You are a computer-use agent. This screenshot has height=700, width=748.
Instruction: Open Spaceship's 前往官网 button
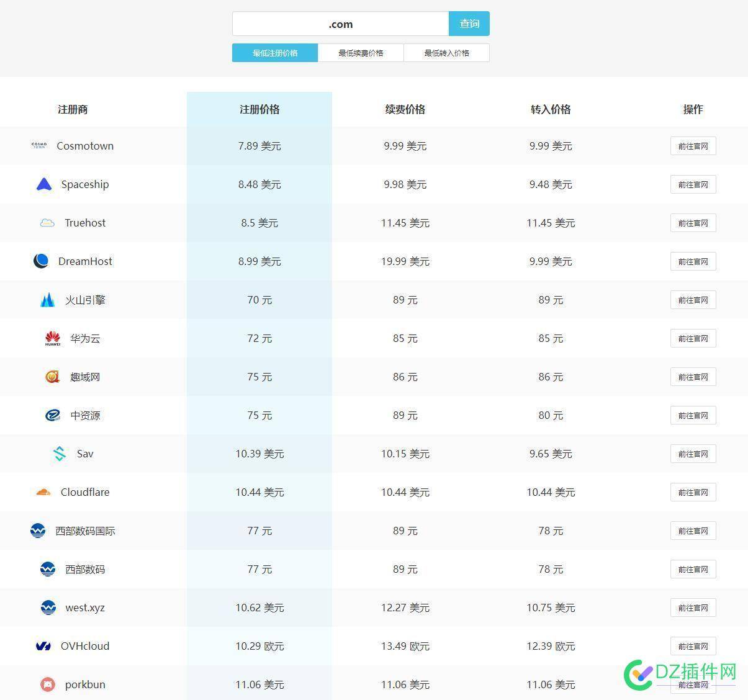click(693, 184)
